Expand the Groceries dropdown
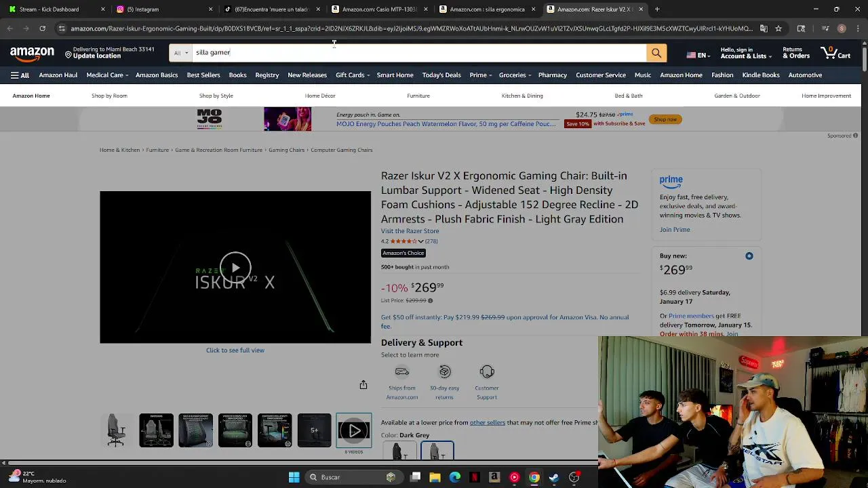The width and height of the screenshot is (868, 488). click(x=515, y=75)
